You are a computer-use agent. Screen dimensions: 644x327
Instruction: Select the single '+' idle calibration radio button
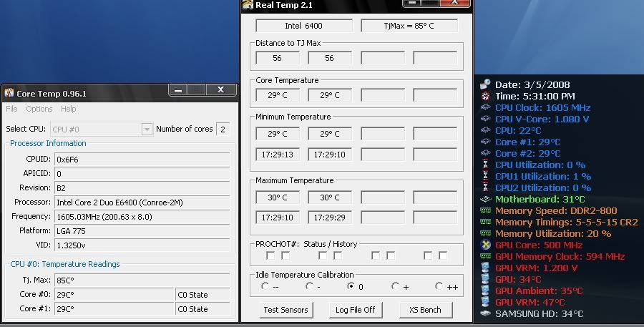(395, 286)
